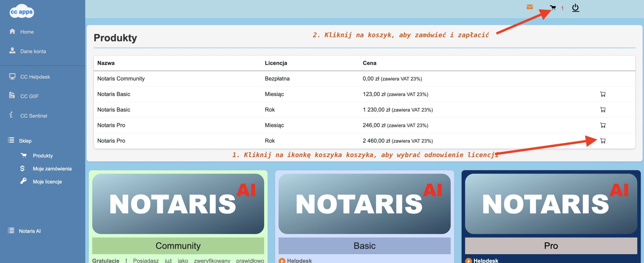Open CC Helpdesk from sidebar
Screen dimensions: 644x263
click(x=35, y=77)
